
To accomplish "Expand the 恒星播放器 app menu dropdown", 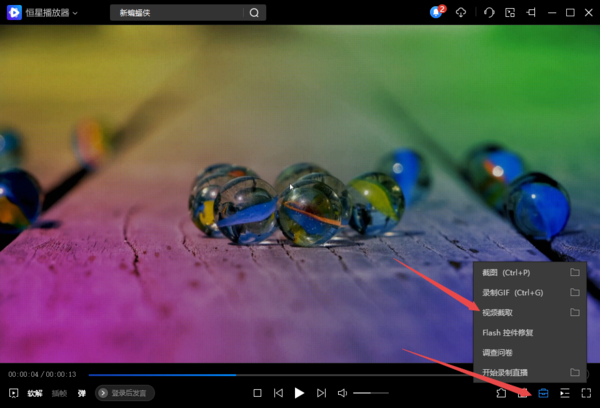I will click(x=76, y=13).
